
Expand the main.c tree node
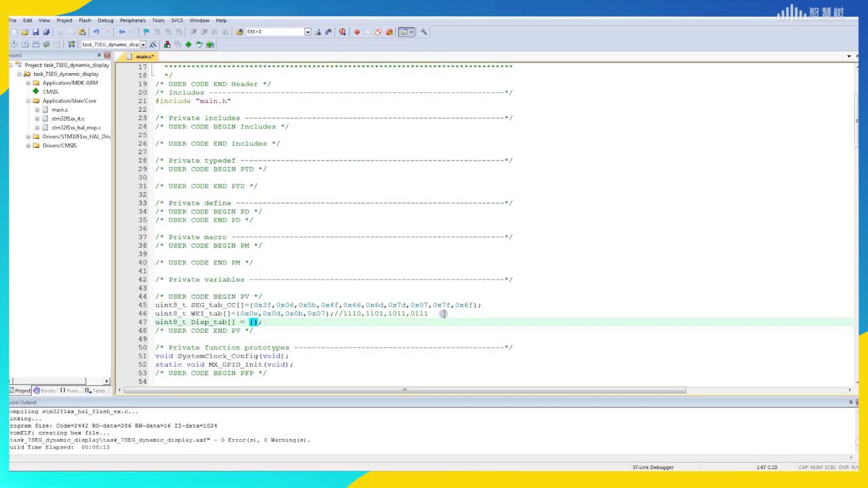tap(37, 110)
